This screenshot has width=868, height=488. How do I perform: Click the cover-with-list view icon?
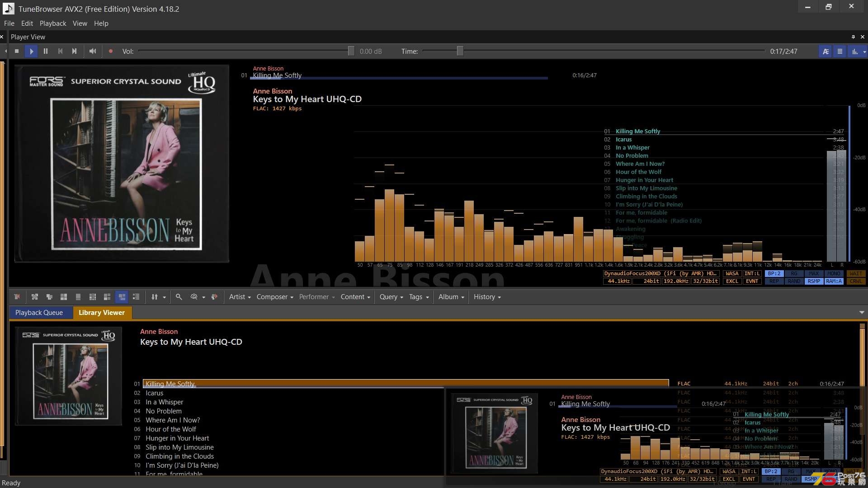107,297
